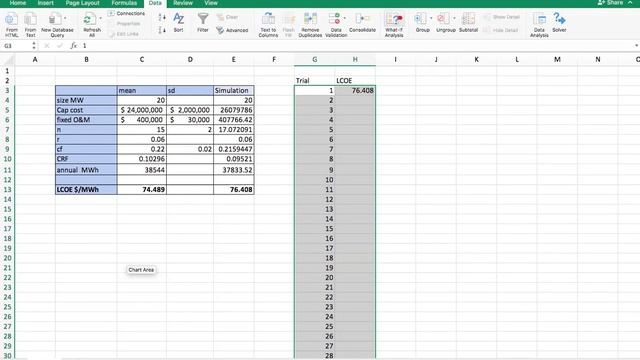Click Hide Detail in the ribbon
This screenshot has width=640, height=360.
[501, 30]
